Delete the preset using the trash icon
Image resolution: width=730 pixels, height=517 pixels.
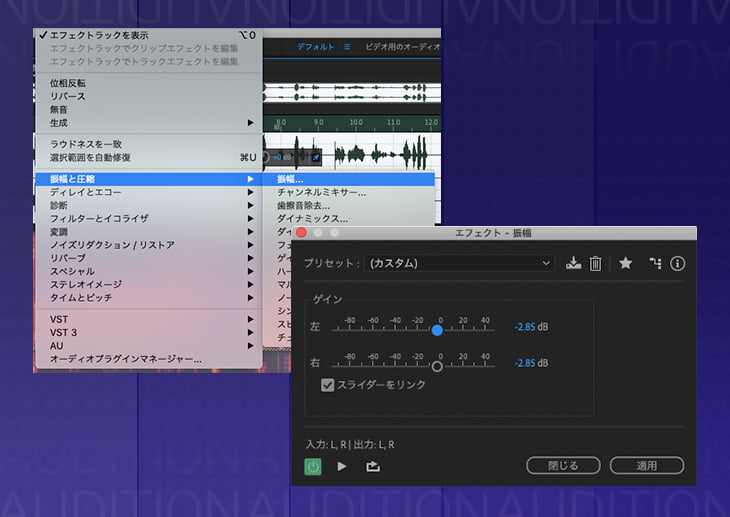click(x=595, y=263)
